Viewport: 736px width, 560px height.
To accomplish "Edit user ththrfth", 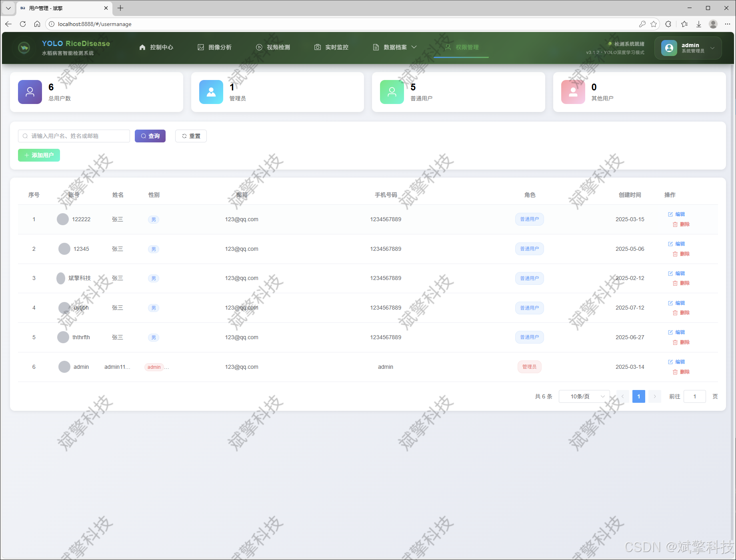I will click(x=676, y=332).
